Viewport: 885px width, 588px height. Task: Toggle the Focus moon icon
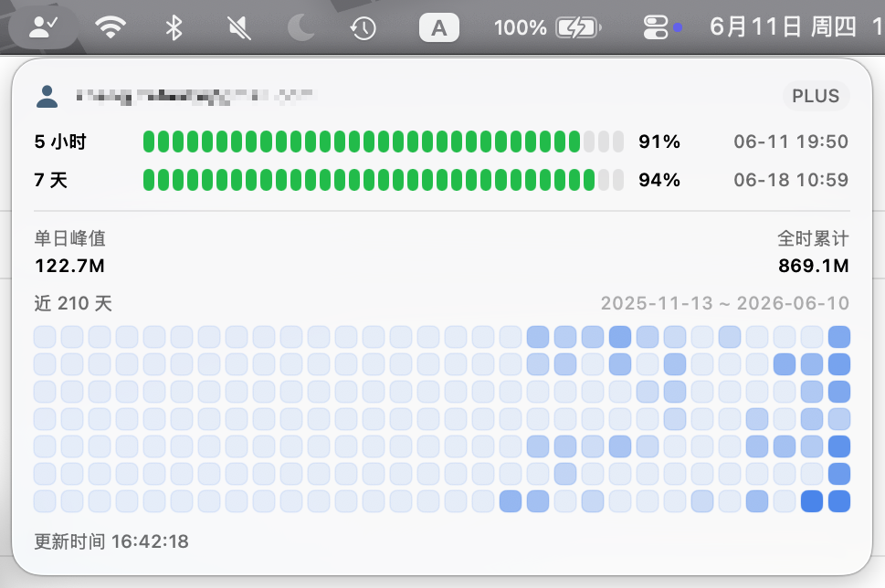(300, 27)
